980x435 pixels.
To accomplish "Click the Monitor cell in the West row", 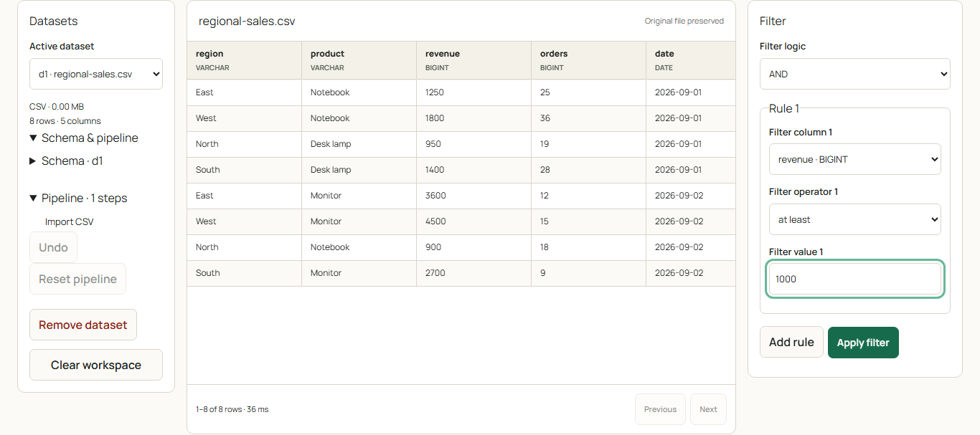I will [x=359, y=221].
